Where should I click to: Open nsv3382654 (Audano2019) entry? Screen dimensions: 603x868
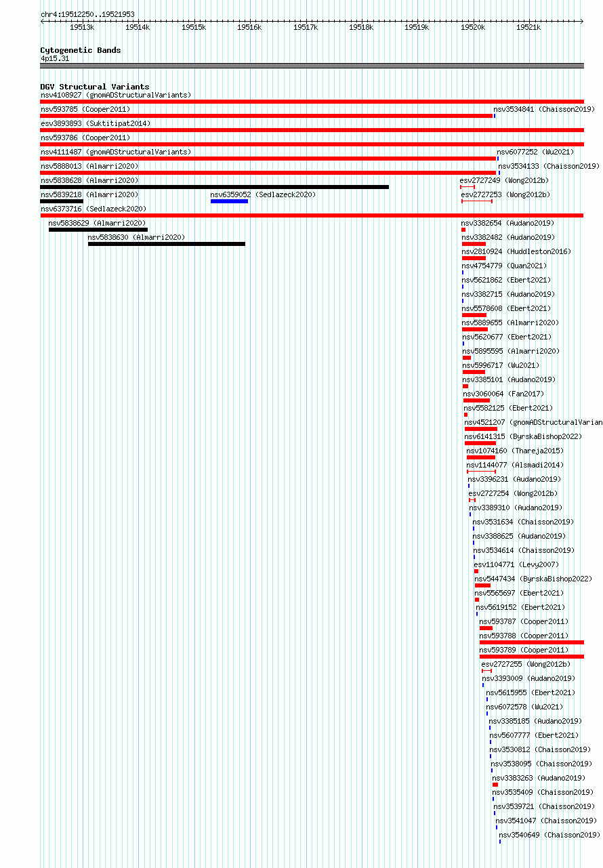coord(508,223)
